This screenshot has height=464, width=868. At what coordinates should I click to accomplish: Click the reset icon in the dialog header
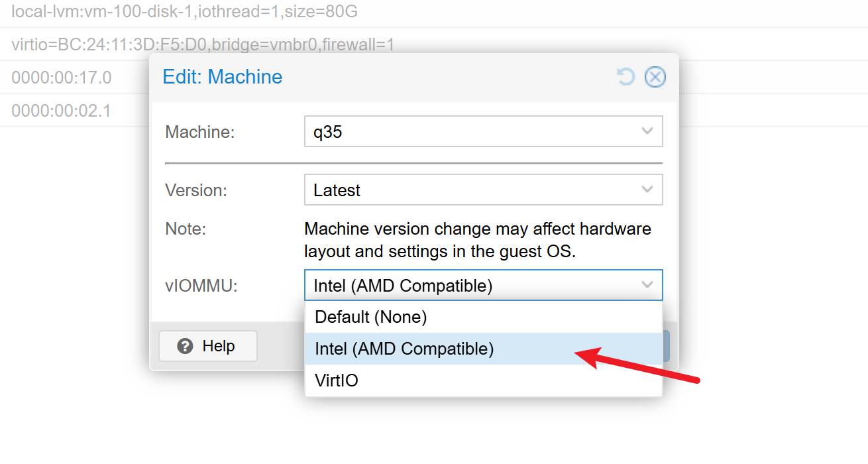pyautogui.click(x=625, y=78)
